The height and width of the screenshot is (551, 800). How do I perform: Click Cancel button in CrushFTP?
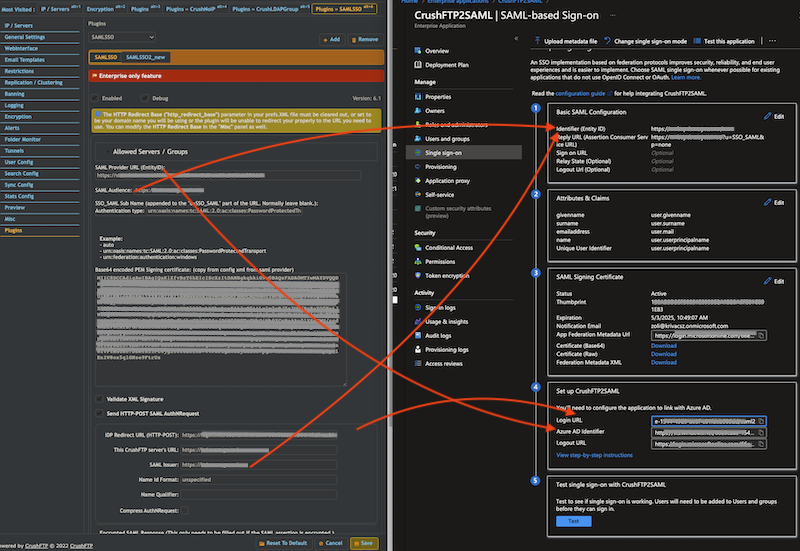coord(331,543)
